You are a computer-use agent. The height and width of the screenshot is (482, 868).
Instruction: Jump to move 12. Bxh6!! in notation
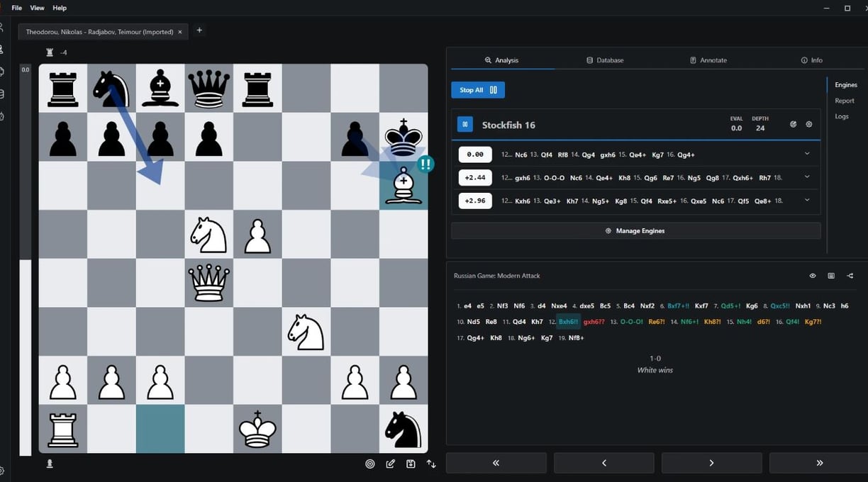pos(569,322)
